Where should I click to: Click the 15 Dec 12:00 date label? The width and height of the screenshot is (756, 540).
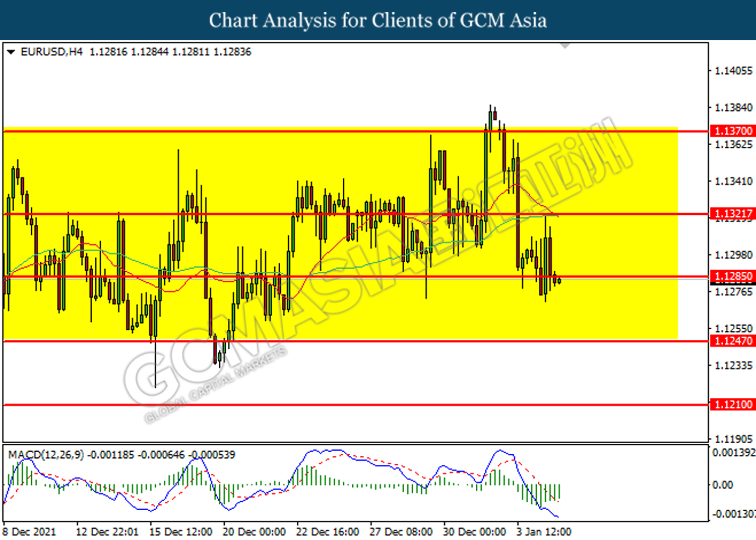[x=180, y=532]
